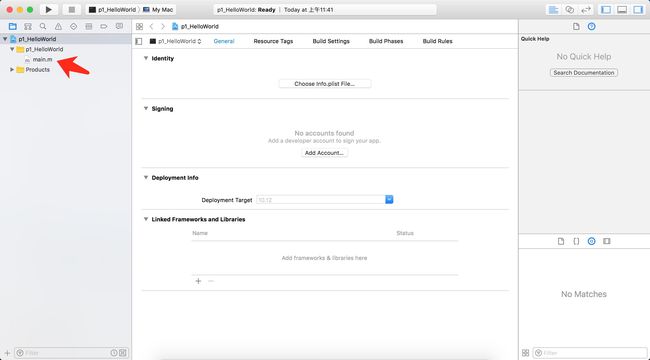
Task: Click the Name column header
Action: (200, 233)
